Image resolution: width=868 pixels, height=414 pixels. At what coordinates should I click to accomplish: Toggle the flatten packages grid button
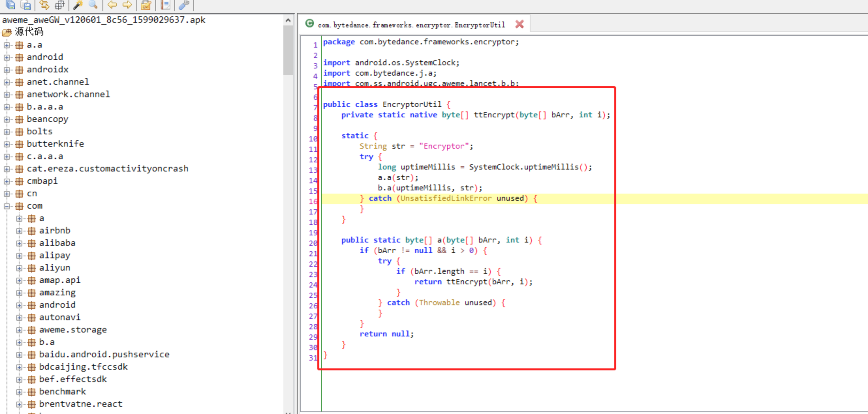[x=60, y=5]
